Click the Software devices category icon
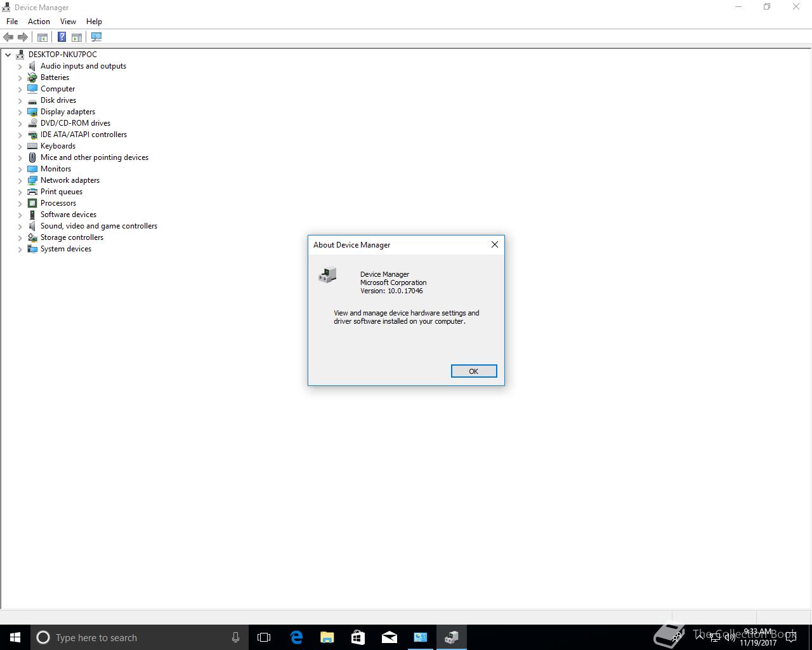This screenshot has width=812, height=650. (32, 215)
